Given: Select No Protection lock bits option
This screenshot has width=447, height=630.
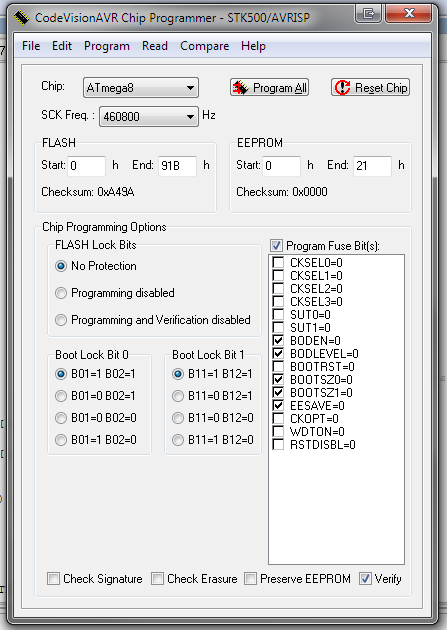Looking at the screenshot, I should click(x=61, y=266).
